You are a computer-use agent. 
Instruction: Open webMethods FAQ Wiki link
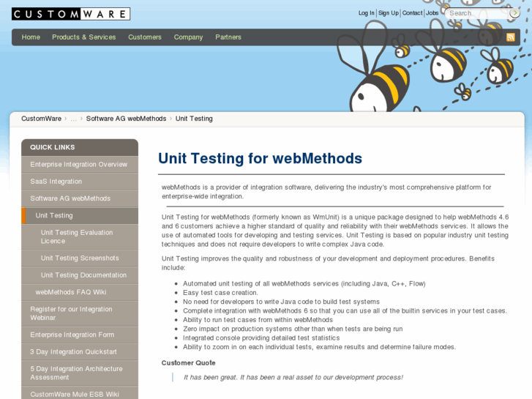(80, 292)
